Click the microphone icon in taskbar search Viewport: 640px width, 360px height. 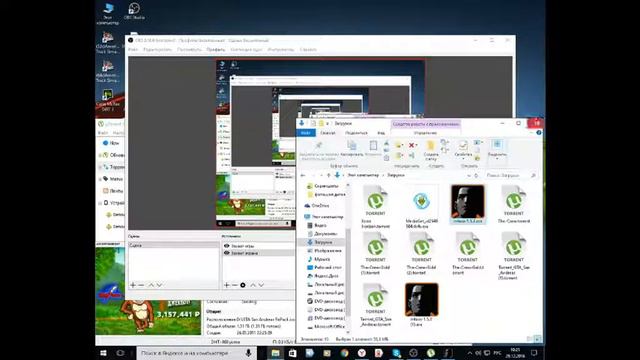248,353
